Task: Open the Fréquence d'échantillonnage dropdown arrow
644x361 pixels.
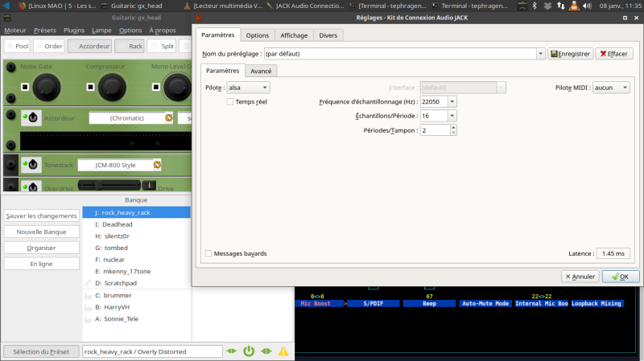Action: pos(452,102)
